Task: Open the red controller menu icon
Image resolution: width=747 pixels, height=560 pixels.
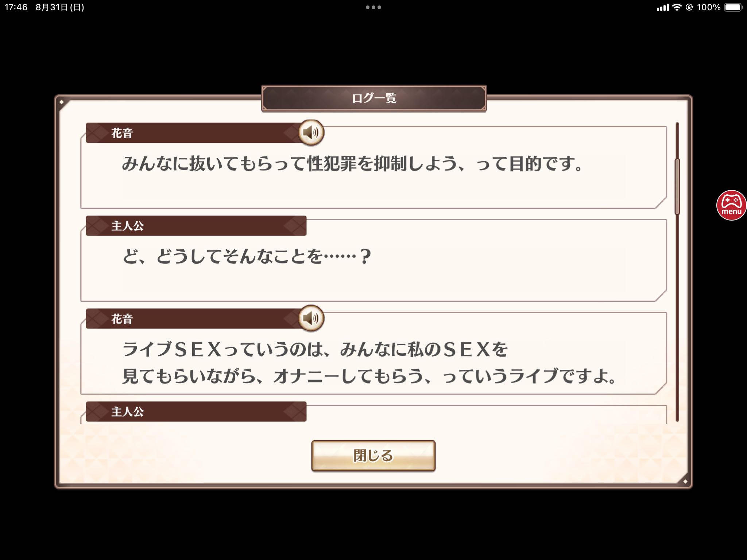Action: [731, 205]
